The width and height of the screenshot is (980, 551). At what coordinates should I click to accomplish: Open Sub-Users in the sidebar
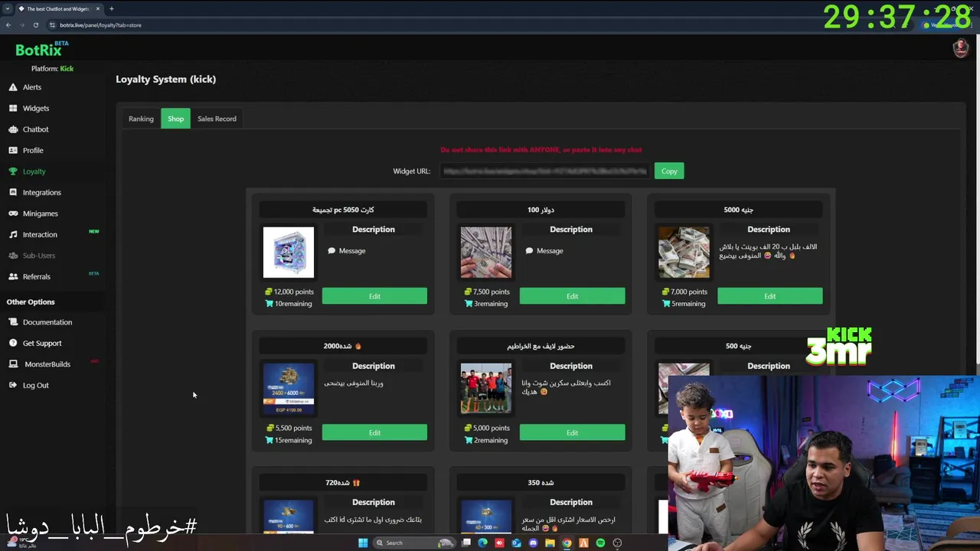point(38,256)
